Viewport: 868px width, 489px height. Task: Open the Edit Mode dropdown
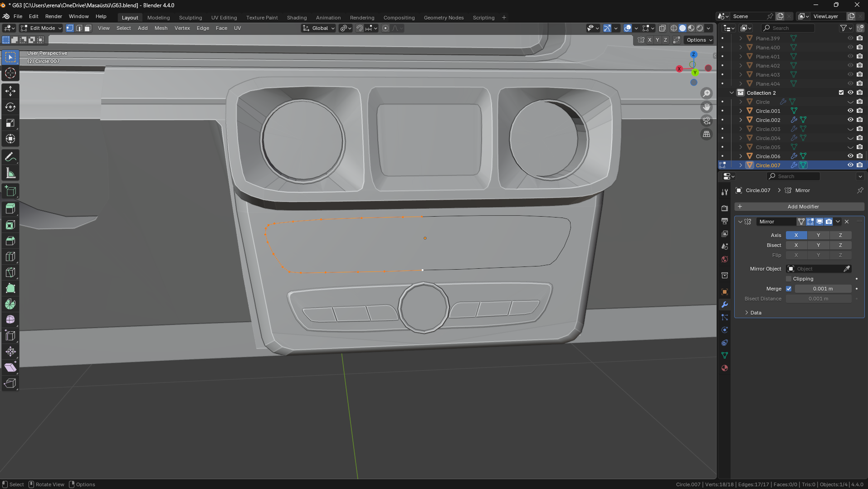41,28
